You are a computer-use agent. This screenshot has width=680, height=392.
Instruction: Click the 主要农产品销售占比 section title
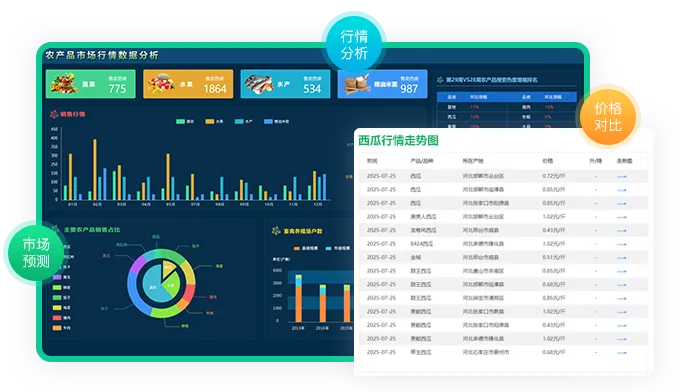click(x=92, y=230)
